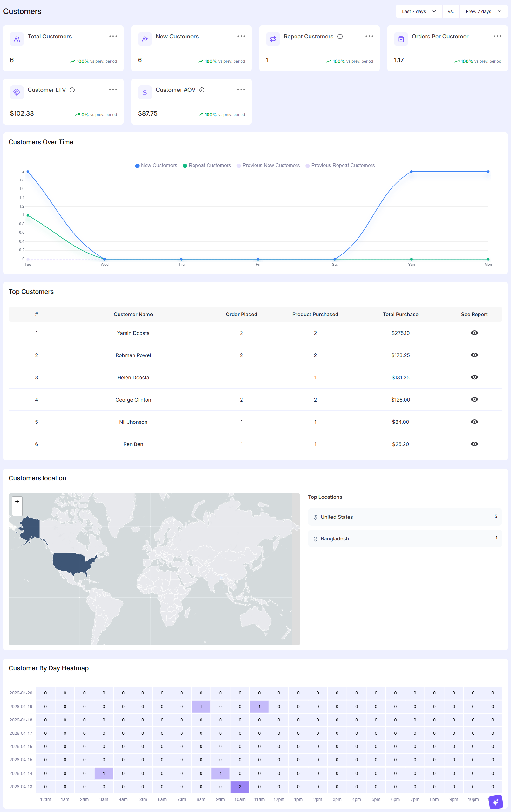Image resolution: width=511 pixels, height=812 pixels.
Task: Click the Customer LTV info icon
Action: pyautogui.click(x=72, y=90)
